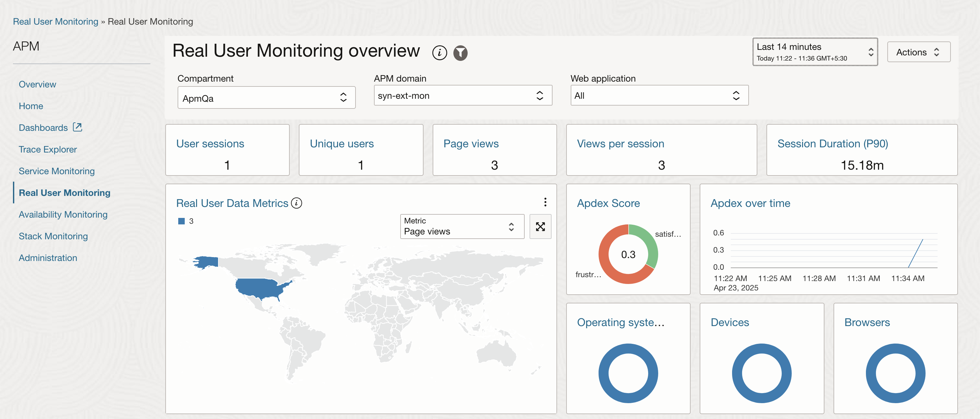
Task: Open the Real User Data Metrics info tooltip
Action: (296, 203)
